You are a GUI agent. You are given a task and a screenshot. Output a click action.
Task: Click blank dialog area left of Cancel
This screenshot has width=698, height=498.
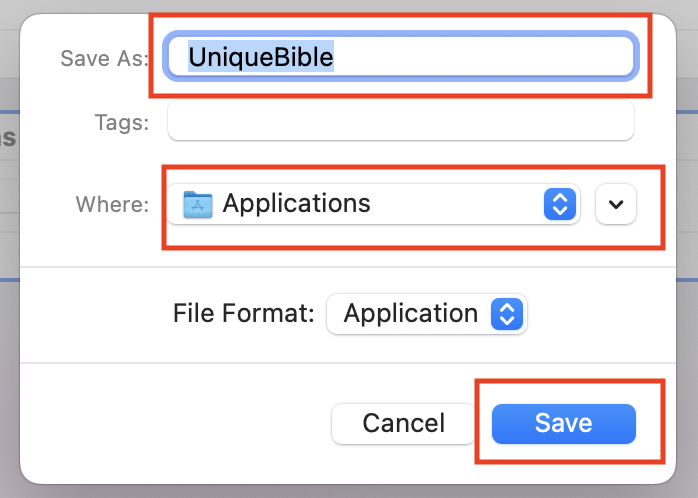pyautogui.click(x=176, y=423)
